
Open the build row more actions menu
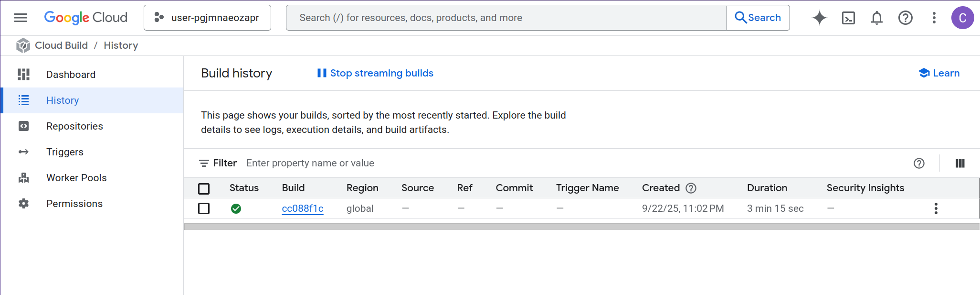pyautogui.click(x=936, y=208)
